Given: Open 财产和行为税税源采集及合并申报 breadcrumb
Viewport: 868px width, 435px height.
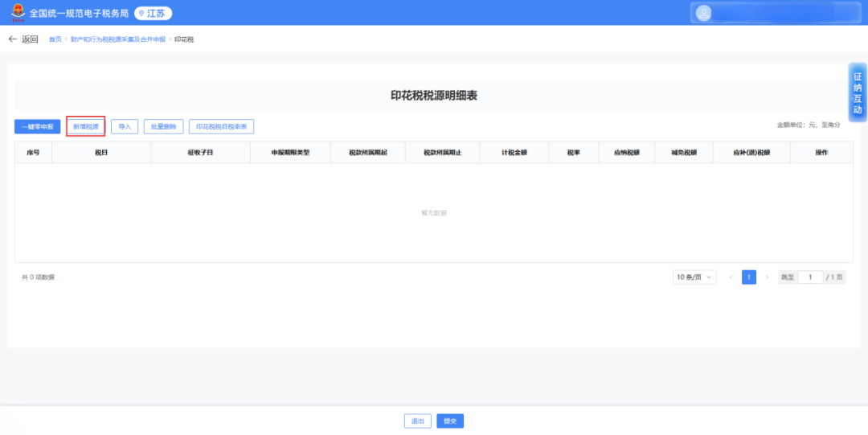Looking at the screenshot, I should tap(117, 39).
